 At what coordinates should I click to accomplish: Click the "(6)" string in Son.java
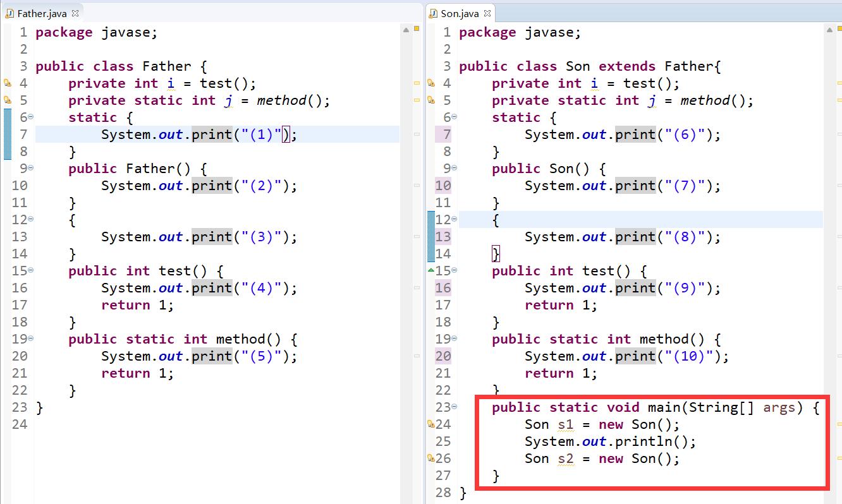coord(685,135)
